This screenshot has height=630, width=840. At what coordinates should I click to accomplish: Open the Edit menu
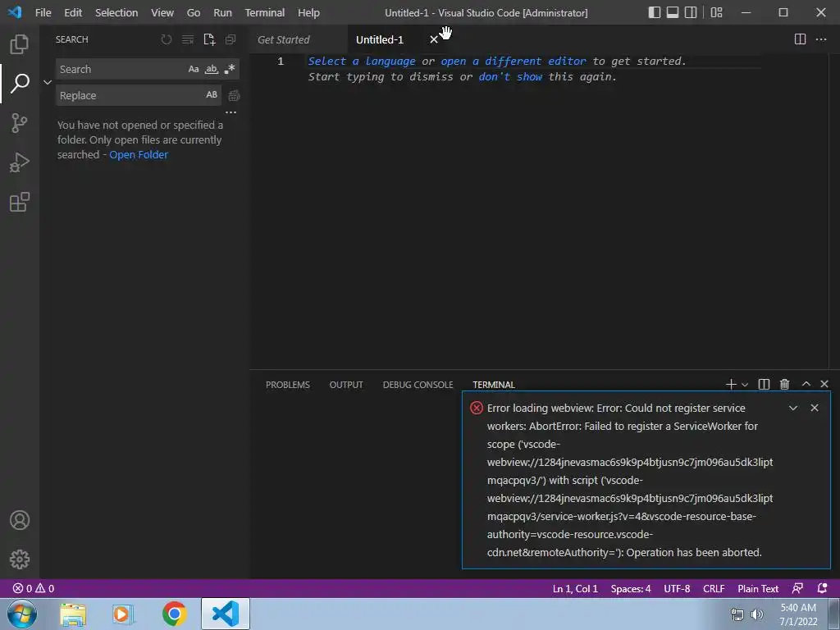click(x=73, y=12)
